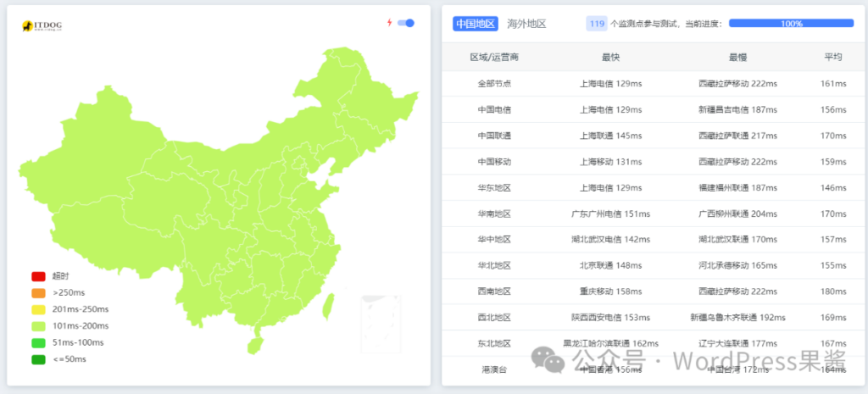The height and width of the screenshot is (394, 868).
Task: Click 新疆昌吉电信 187ms cell
Action: pyautogui.click(x=738, y=109)
